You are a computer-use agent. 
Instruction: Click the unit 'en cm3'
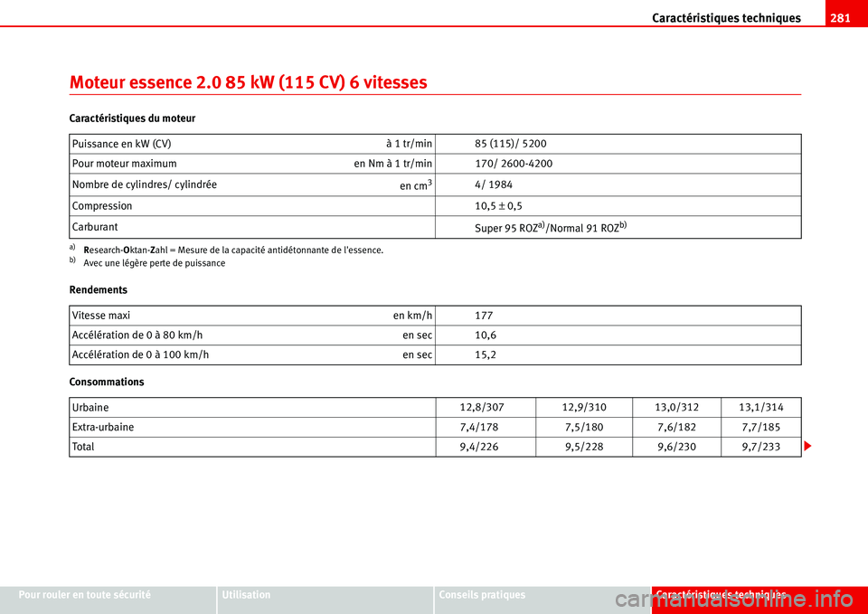tap(416, 185)
